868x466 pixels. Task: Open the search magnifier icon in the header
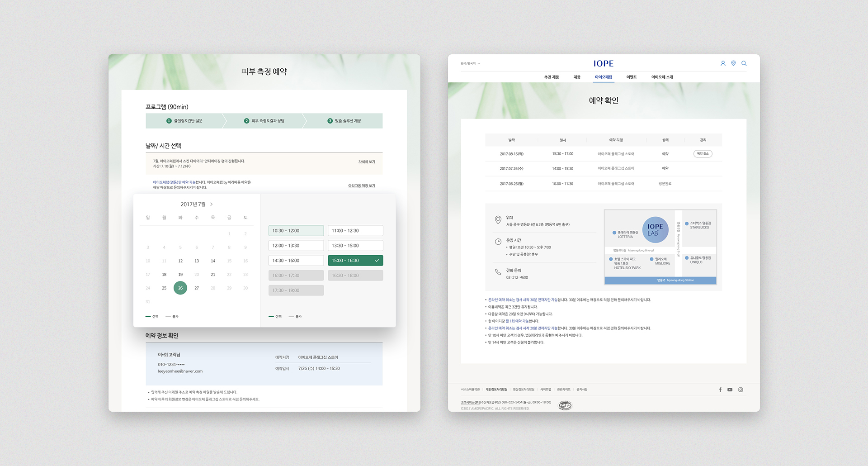click(744, 63)
